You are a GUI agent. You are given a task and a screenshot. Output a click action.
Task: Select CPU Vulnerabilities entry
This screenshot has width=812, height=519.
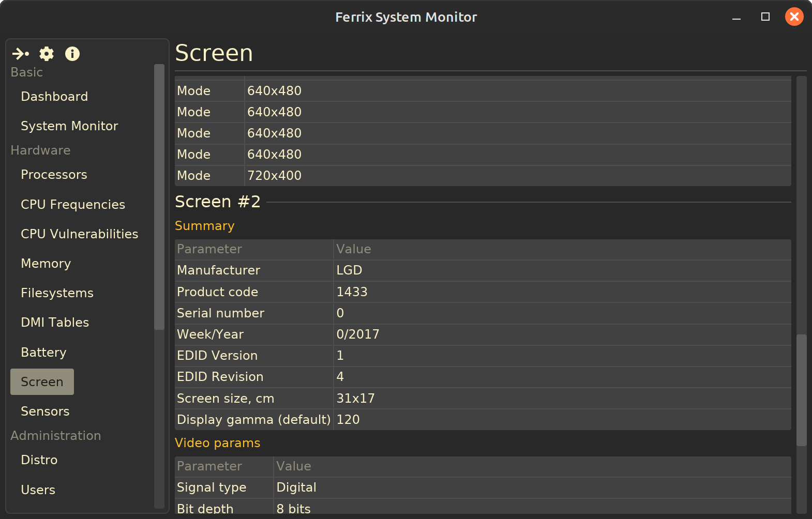click(79, 234)
